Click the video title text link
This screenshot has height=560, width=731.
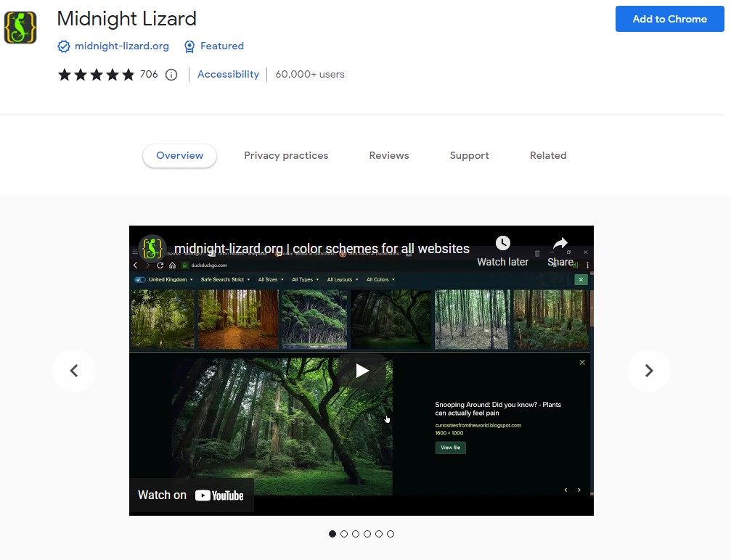click(x=322, y=249)
